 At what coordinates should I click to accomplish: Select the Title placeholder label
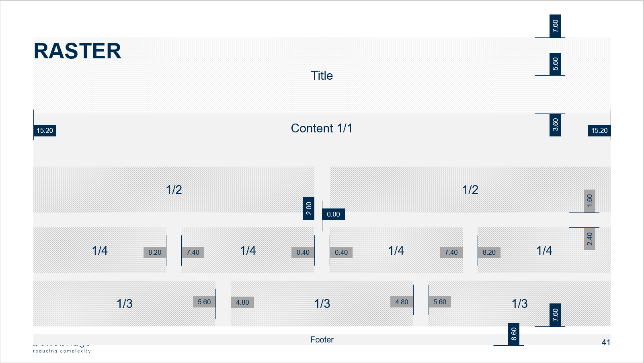322,76
